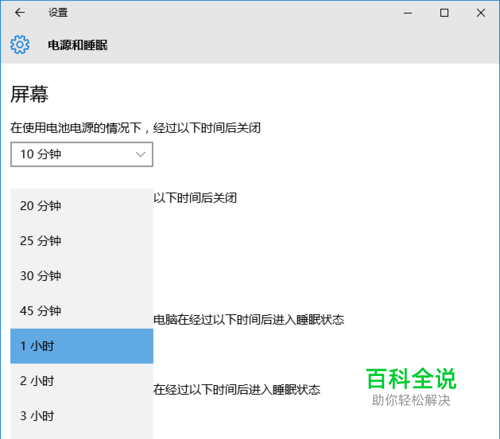500x439 pixels.
Task: Click the 屏幕 section heading
Action: pos(29,94)
